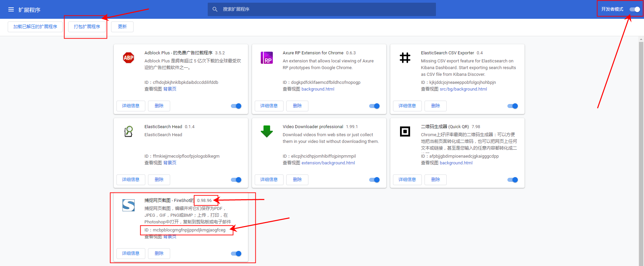Open 详细信息 for Adblock Plus

tap(131, 106)
